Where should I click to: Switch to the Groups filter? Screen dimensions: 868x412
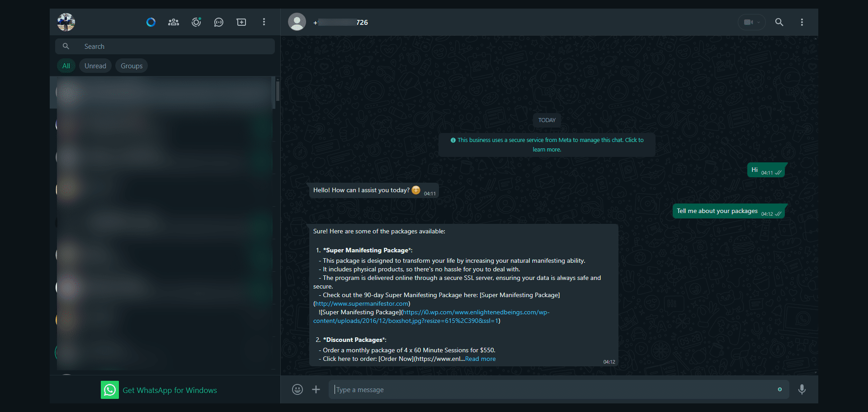131,66
